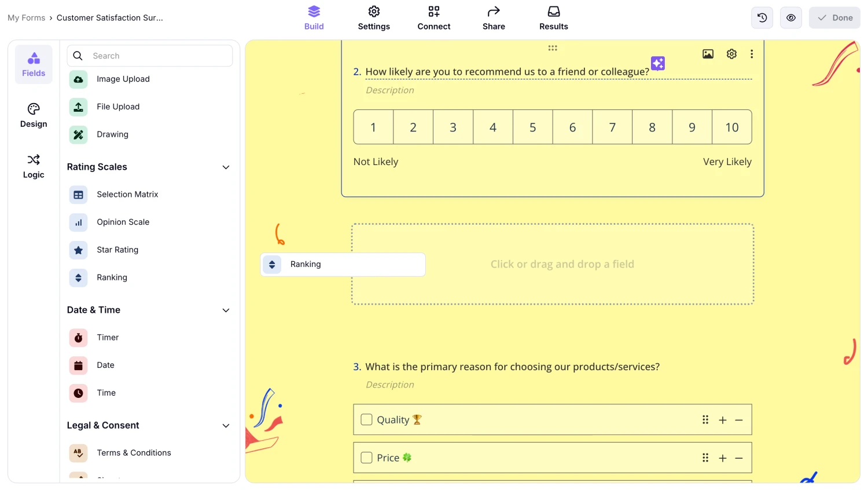Screen dimensions: 868x490
Task: Check the Price option checkbox
Action: 366,458
